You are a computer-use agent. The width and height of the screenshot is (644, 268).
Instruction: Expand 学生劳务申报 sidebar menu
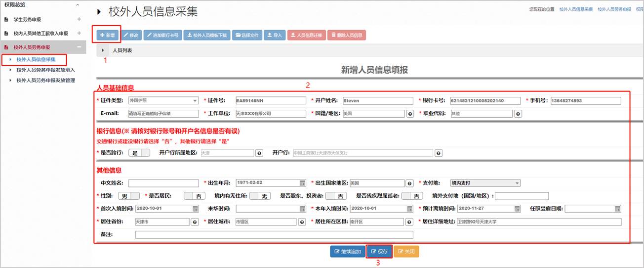click(79, 19)
